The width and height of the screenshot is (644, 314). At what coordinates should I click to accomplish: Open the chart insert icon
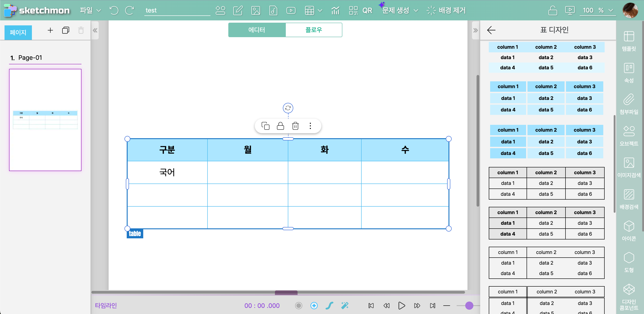335,10
